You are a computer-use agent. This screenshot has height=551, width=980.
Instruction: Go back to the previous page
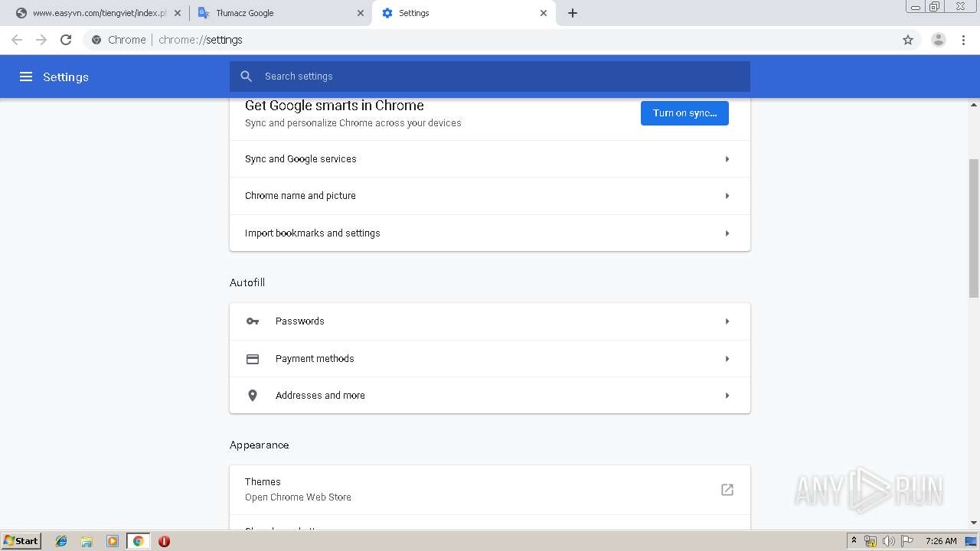(17, 40)
